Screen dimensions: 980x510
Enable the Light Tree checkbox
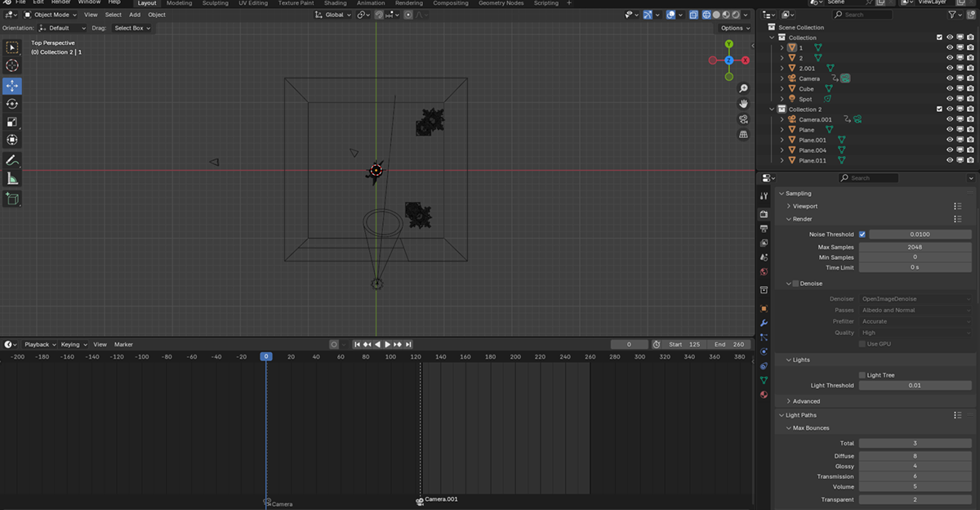(x=862, y=375)
